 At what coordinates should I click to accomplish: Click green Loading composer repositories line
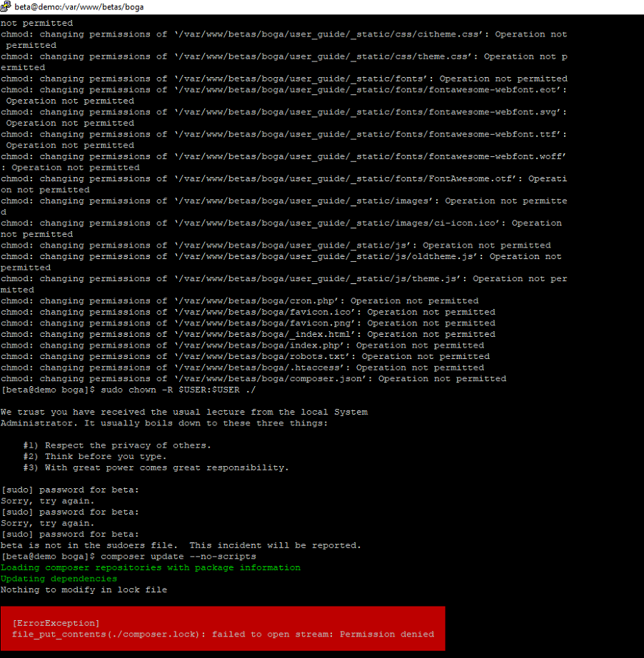[151, 567]
